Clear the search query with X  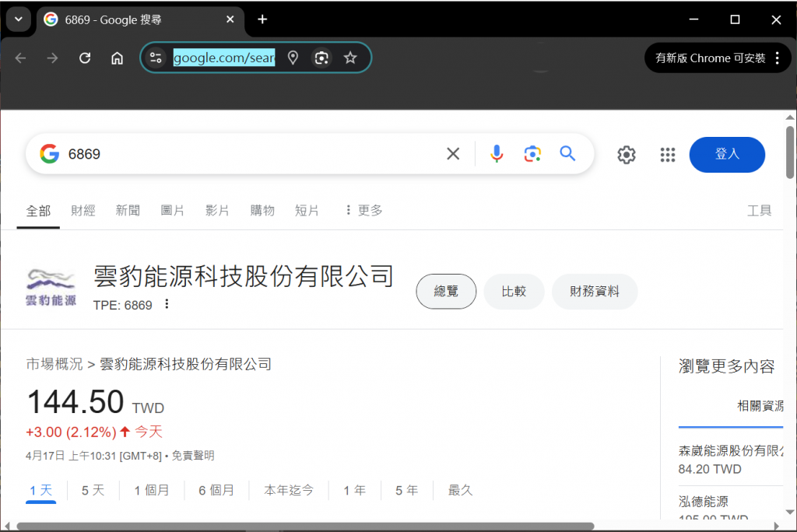[x=453, y=154]
